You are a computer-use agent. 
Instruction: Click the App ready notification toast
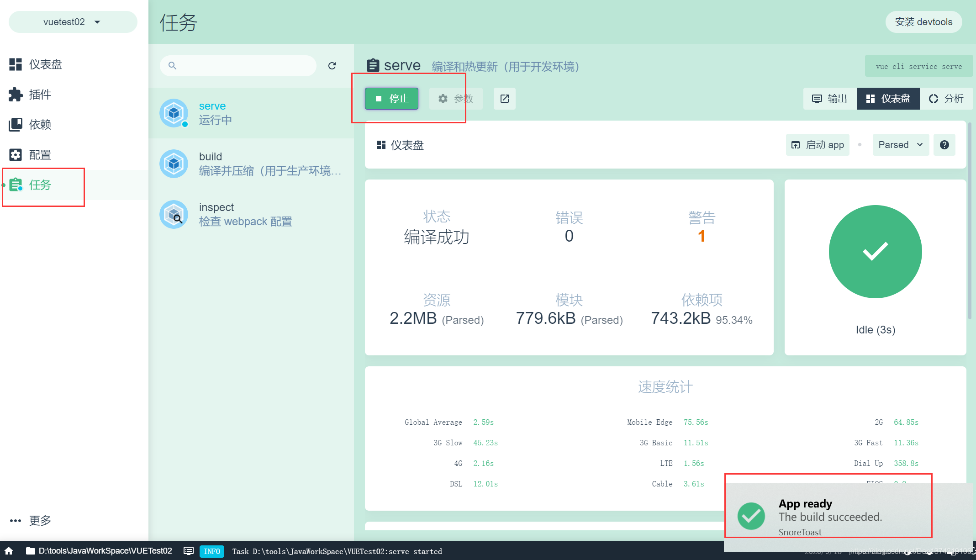pos(849,517)
